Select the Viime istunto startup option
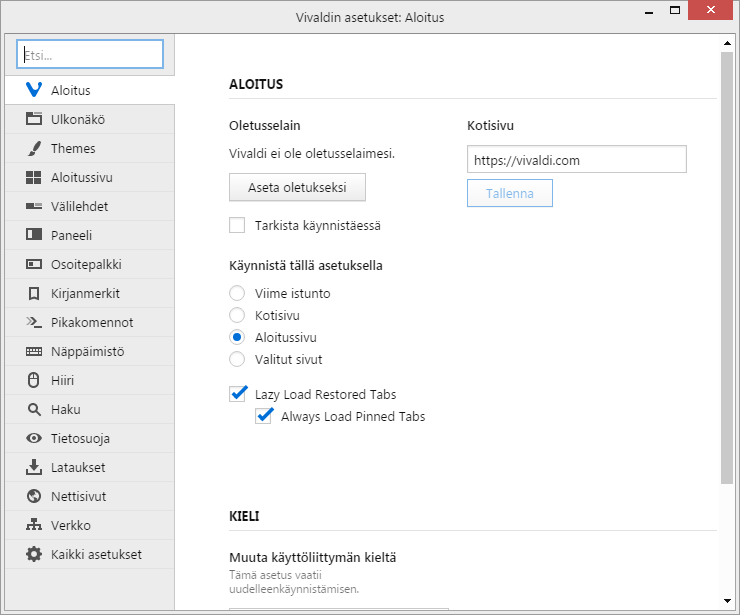This screenshot has height=615, width=740. coord(237,293)
